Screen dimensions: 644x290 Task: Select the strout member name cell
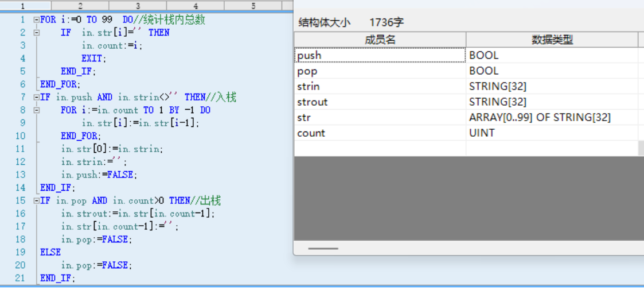(x=380, y=102)
